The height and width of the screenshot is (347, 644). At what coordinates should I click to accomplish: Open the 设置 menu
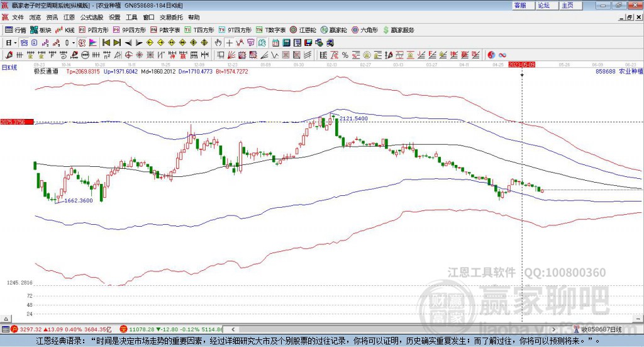coord(114,17)
